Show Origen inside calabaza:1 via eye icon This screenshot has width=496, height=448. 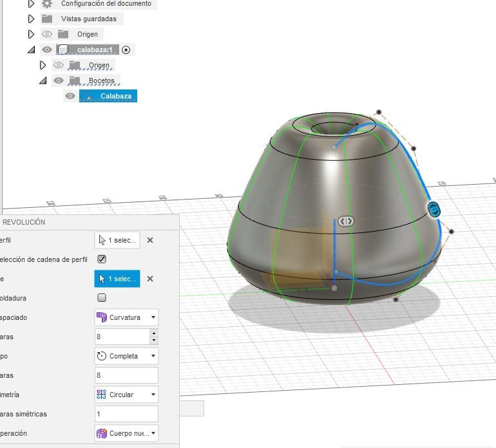tap(59, 65)
